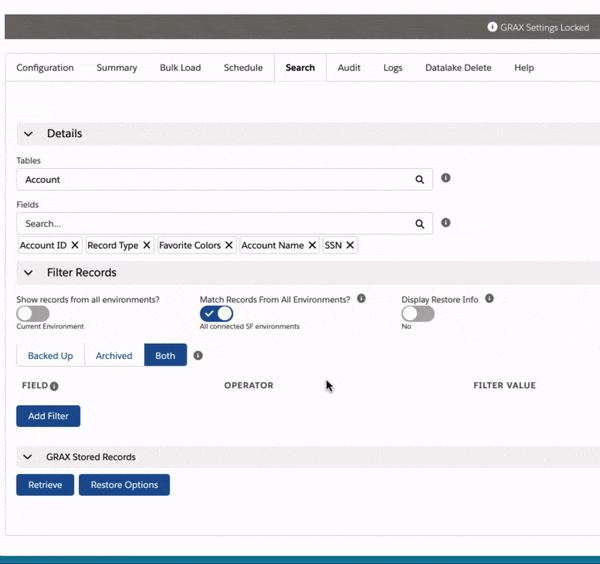Click the Tables field search magnifier icon
This screenshot has height=564, width=600.
coord(420,179)
